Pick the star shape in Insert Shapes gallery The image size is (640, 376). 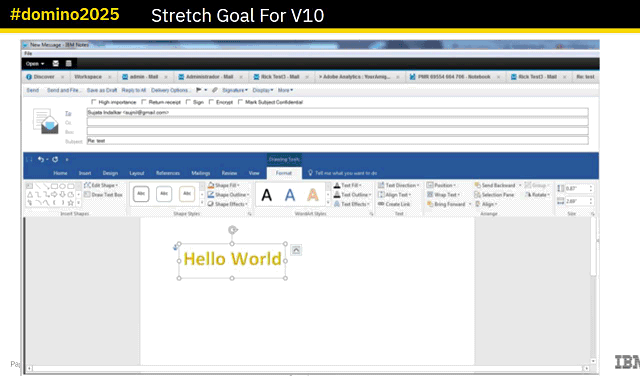pyautogui.click(x=71, y=202)
